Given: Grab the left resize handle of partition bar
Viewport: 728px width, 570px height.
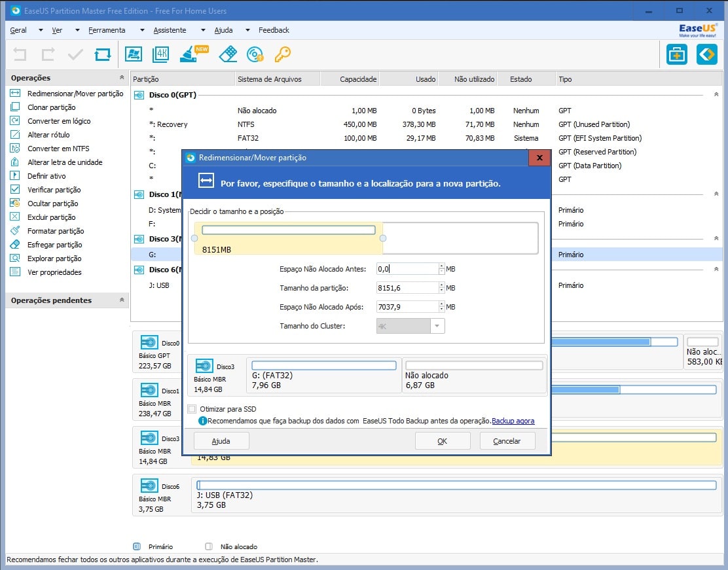Looking at the screenshot, I should tap(194, 238).
